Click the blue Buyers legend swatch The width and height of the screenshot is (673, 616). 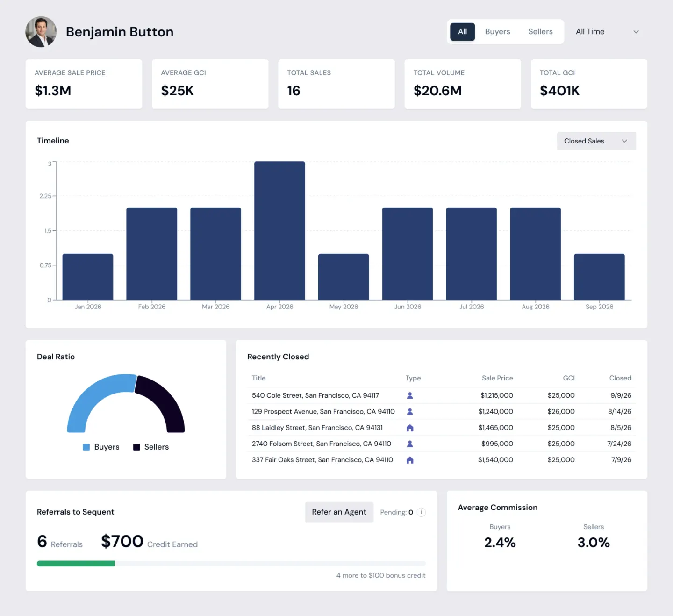pos(86,447)
